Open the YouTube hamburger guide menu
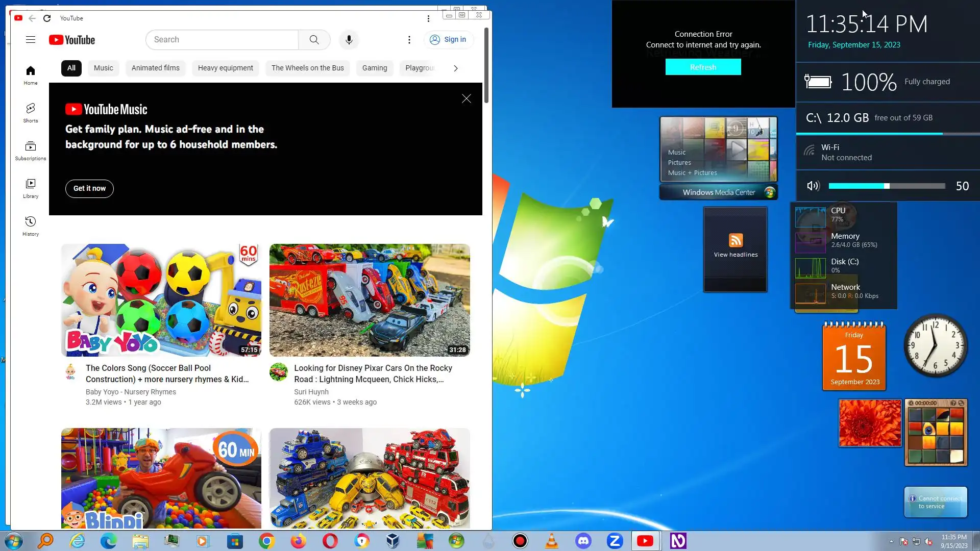980x551 pixels. (31, 40)
